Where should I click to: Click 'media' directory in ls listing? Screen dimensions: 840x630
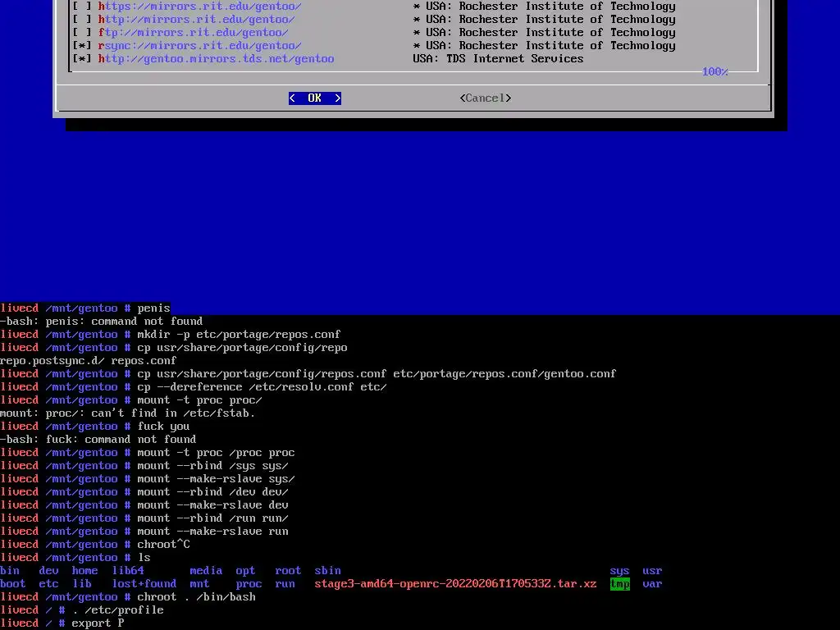(206, 571)
